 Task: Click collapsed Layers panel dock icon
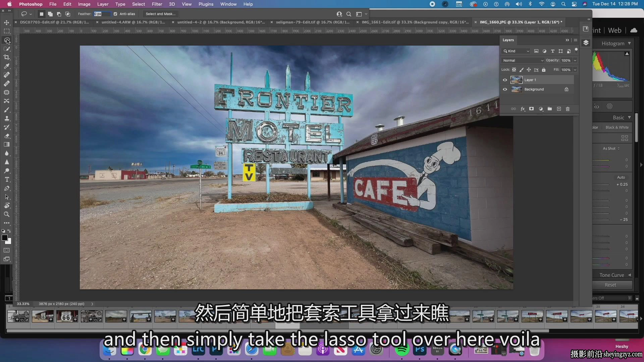pyautogui.click(x=586, y=43)
